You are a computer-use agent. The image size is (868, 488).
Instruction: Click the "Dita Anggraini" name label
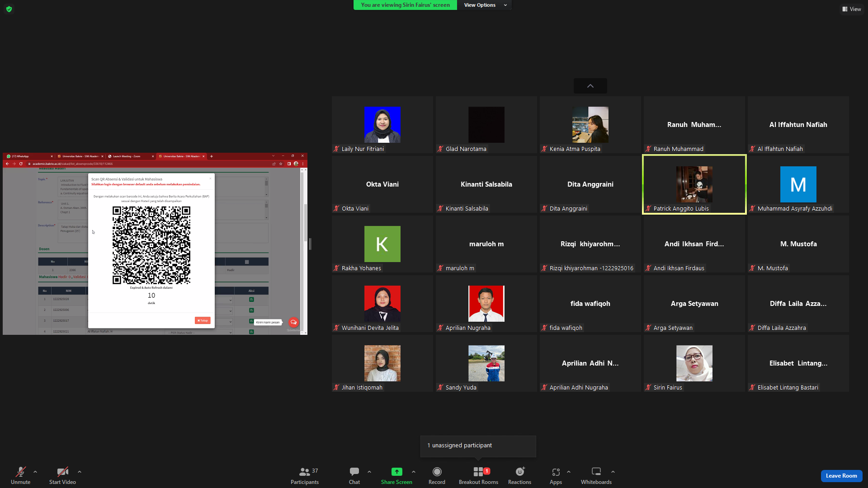pyautogui.click(x=568, y=209)
